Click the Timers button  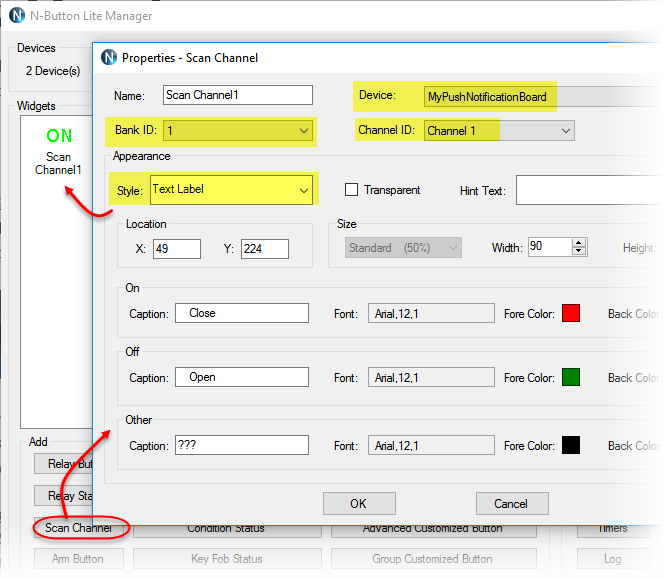(x=613, y=531)
